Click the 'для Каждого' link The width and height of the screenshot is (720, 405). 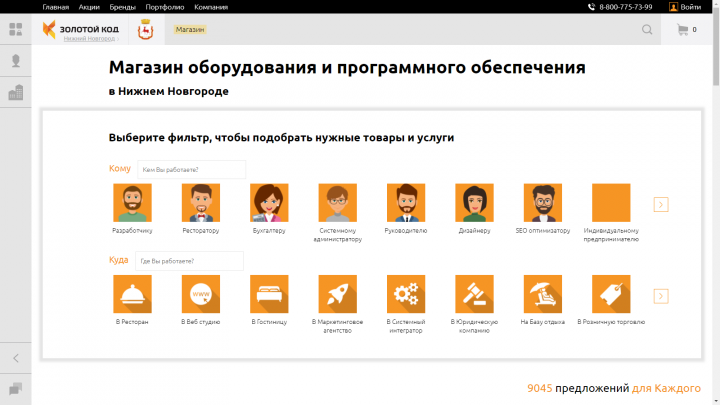[x=666, y=388]
